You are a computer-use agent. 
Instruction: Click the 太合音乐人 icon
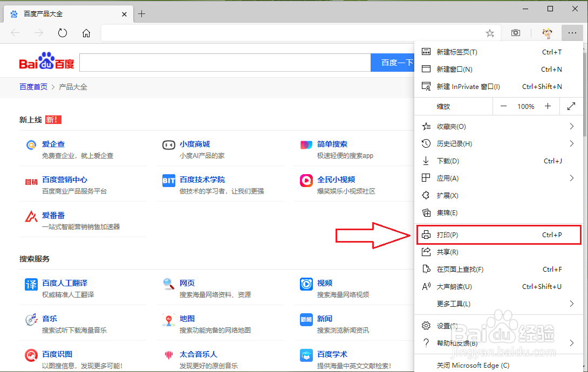[x=169, y=355]
